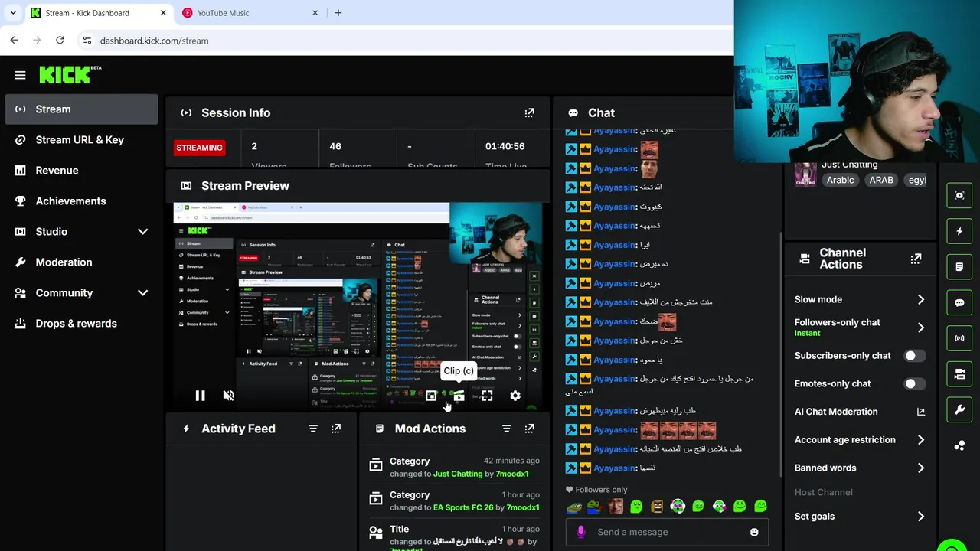Enter fullscreen in stream preview
980x551 pixels.
pyautogui.click(x=487, y=396)
